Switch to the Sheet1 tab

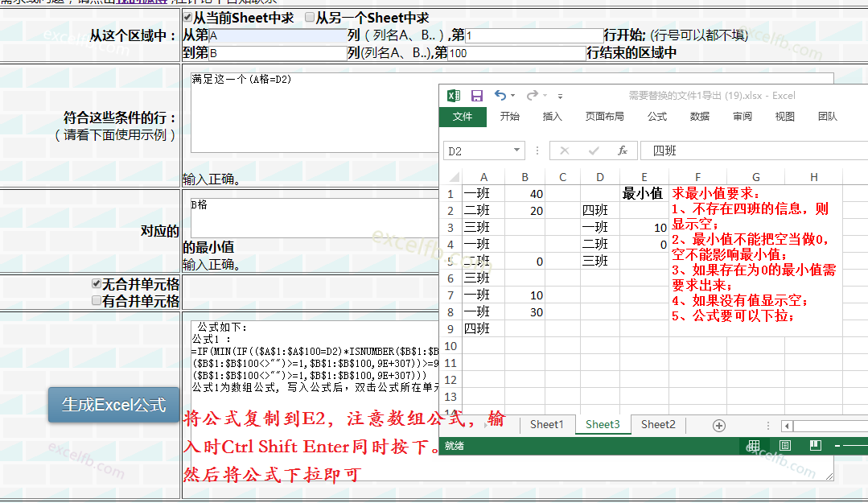[x=546, y=425]
